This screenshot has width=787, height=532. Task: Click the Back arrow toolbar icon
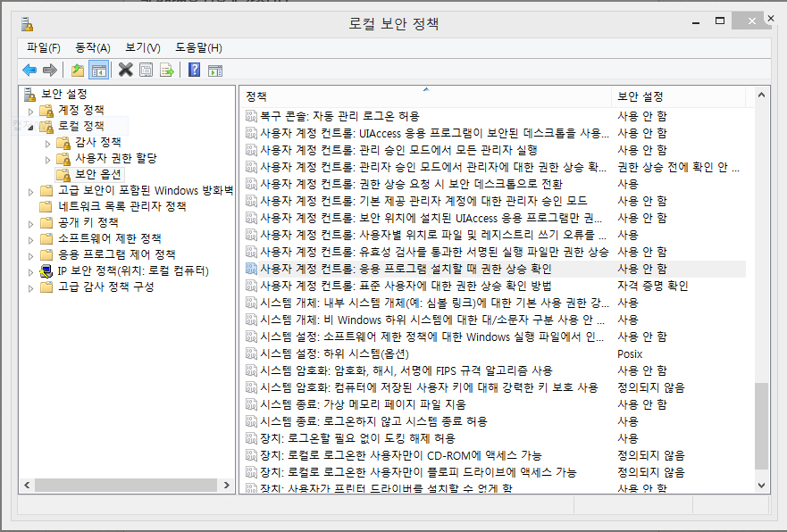point(29,71)
